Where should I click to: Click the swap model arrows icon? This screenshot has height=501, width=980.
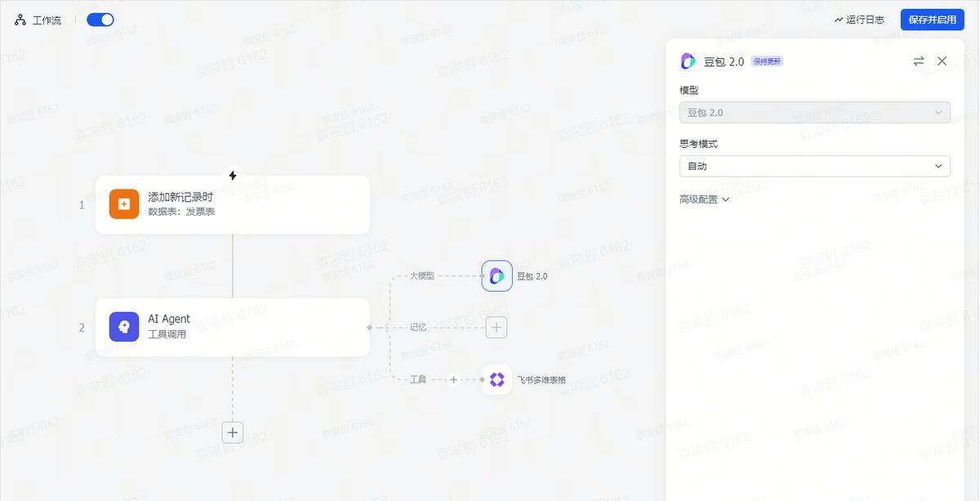919,61
